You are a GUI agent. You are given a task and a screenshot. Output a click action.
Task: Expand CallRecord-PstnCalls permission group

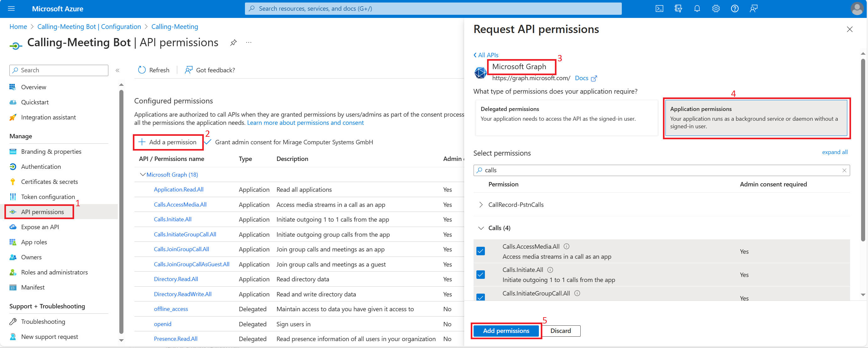(x=481, y=205)
